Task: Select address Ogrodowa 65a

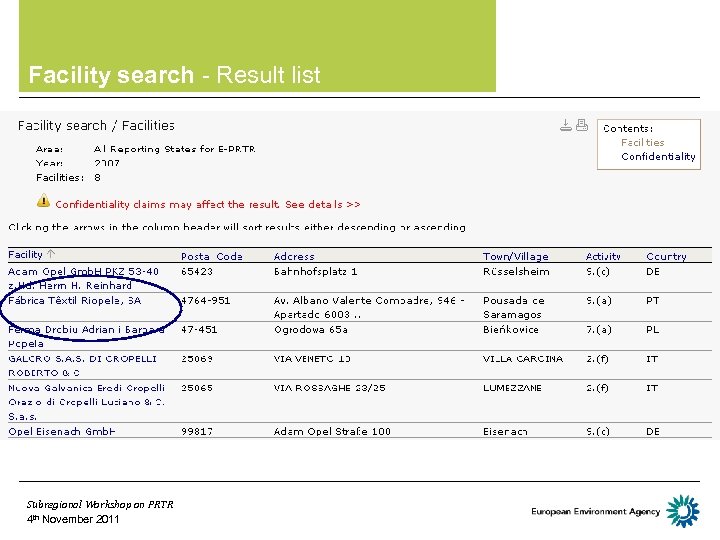Action: 311,329
